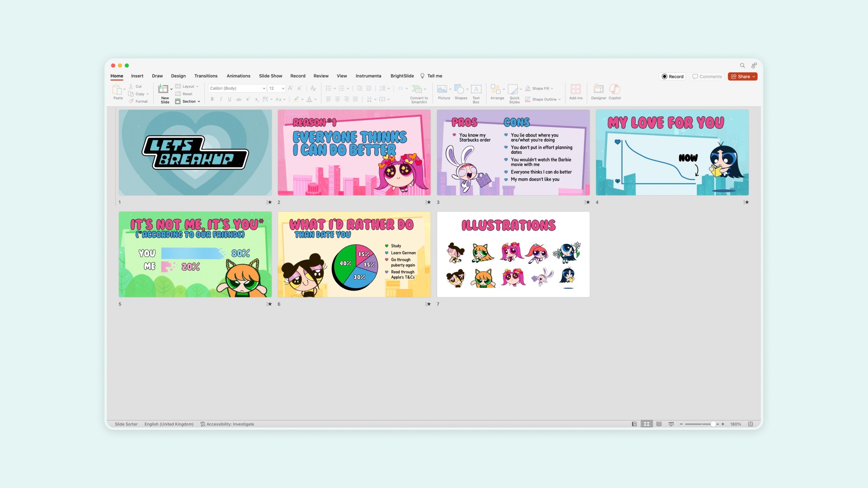868x488 pixels.
Task: Click the New Slide icon
Action: click(163, 89)
